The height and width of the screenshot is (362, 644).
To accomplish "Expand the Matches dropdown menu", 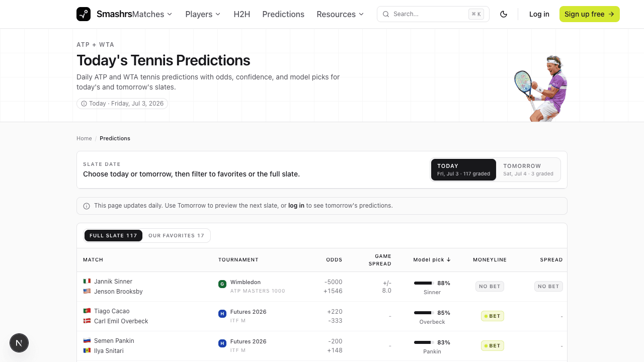I will click(152, 14).
